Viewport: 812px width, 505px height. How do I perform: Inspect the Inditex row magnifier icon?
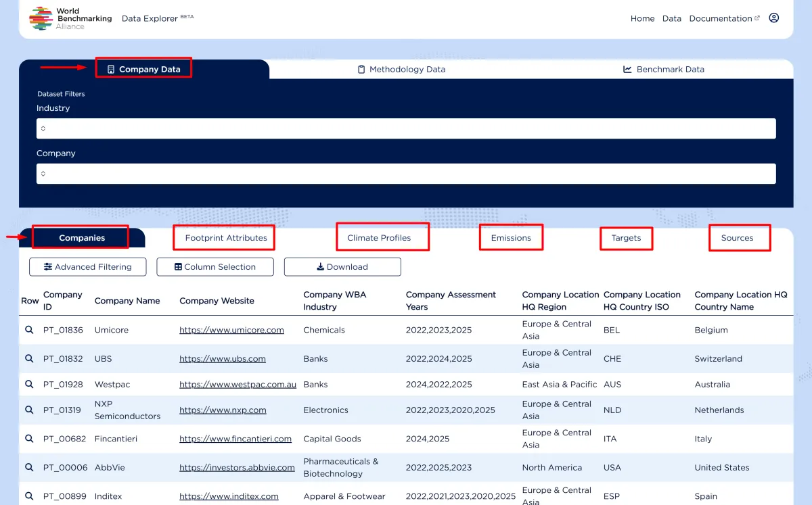pyautogui.click(x=29, y=496)
